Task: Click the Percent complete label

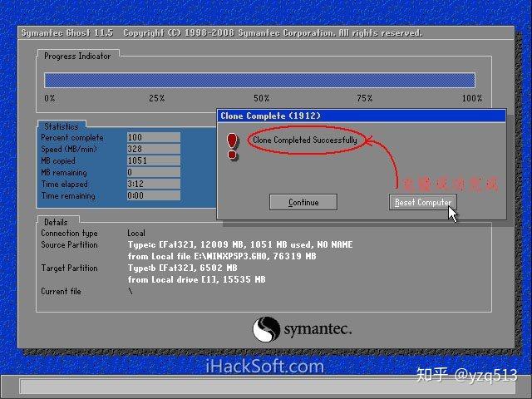Action: 72,137
